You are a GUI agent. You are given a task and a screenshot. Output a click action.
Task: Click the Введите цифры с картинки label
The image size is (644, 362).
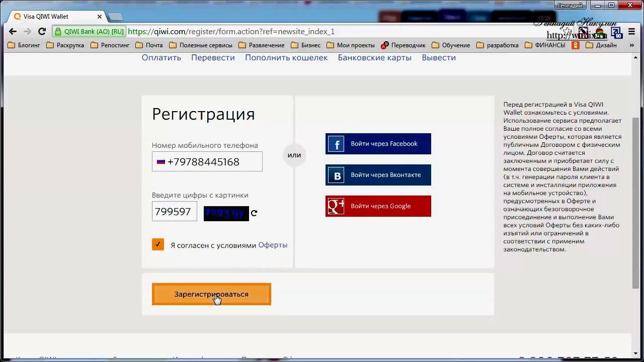[200, 195]
